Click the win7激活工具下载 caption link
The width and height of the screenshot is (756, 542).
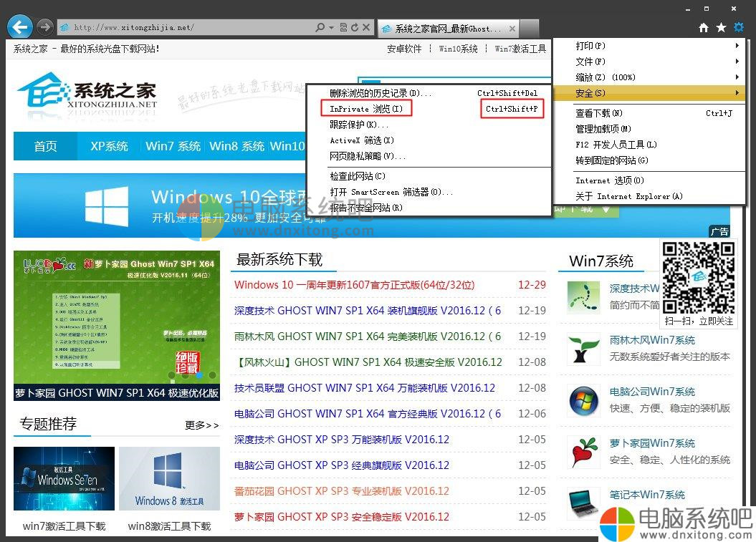point(64,526)
